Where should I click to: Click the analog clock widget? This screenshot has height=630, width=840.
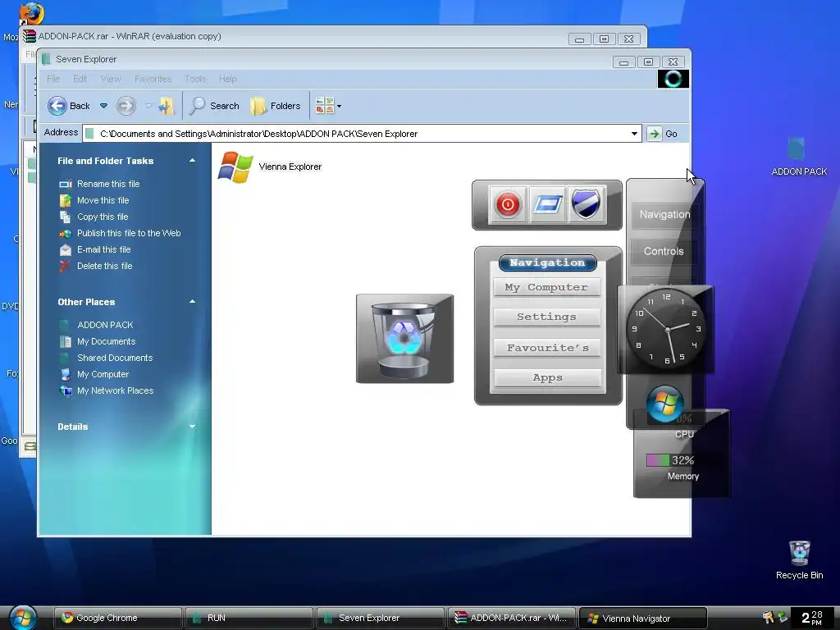point(666,328)
